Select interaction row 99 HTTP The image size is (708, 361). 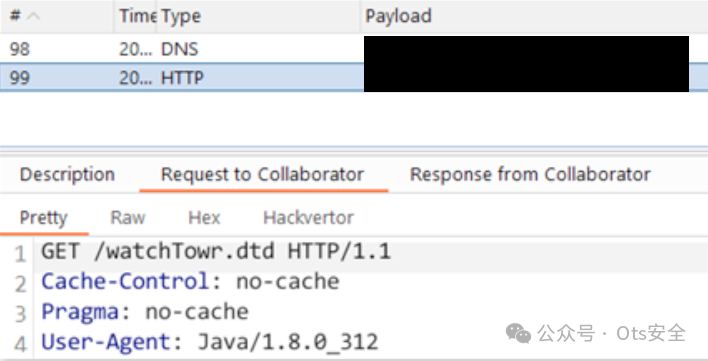[x=354, y=78]
